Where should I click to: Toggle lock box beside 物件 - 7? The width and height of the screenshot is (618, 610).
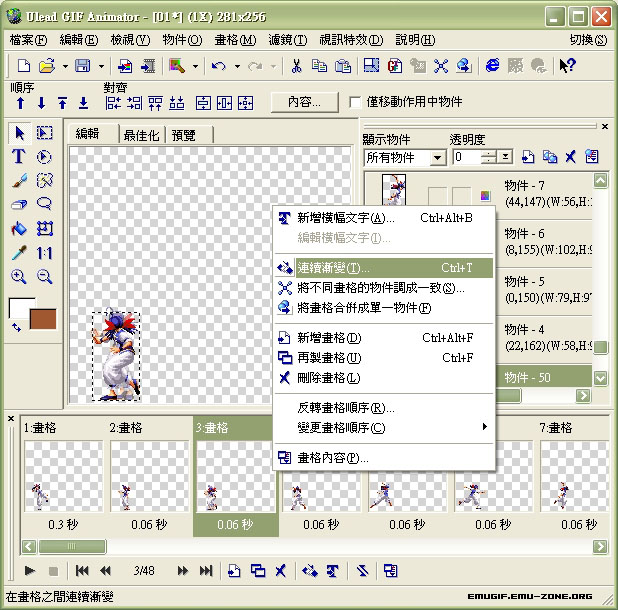click(461, 195)
